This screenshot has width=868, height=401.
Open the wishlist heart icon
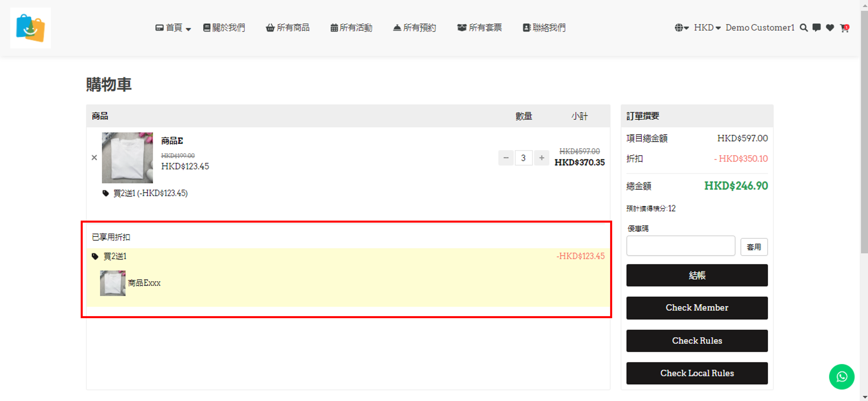pos(830,28)
